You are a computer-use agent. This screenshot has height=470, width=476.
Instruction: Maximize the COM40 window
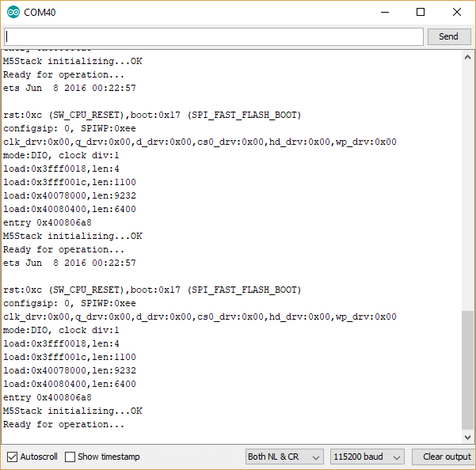pos(421,12)
